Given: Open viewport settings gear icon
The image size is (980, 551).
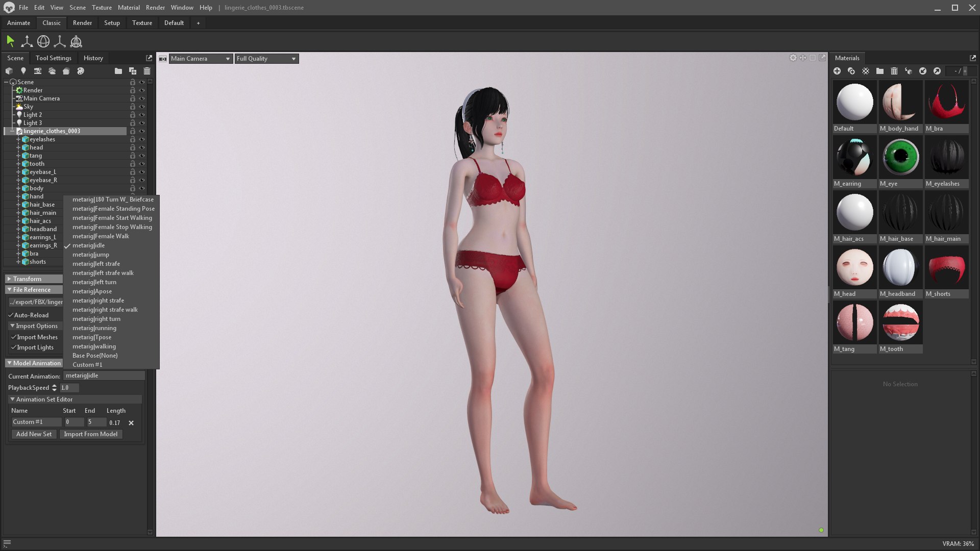Looking at the screenshot, I should pos(793,58).
